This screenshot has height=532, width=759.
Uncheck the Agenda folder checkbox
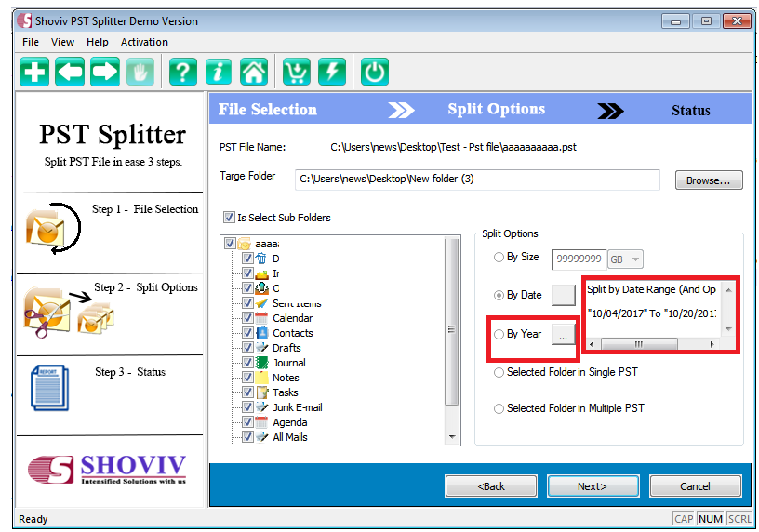247,422
